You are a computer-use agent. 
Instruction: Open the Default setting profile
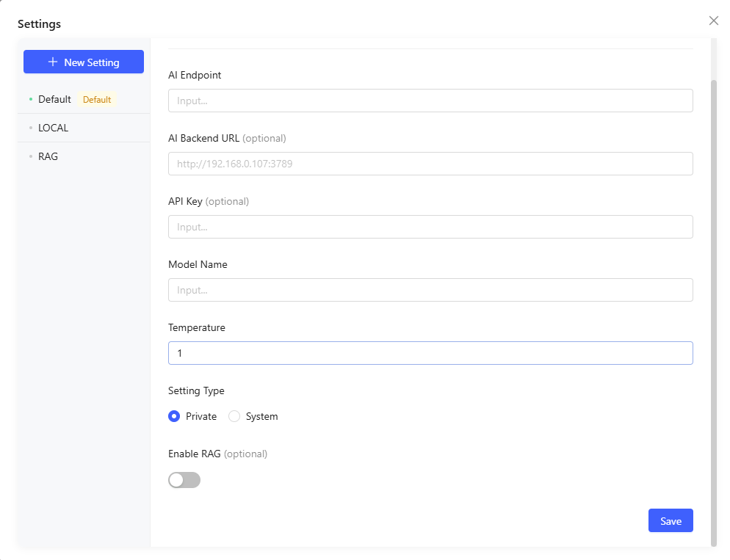pos(54,99)
